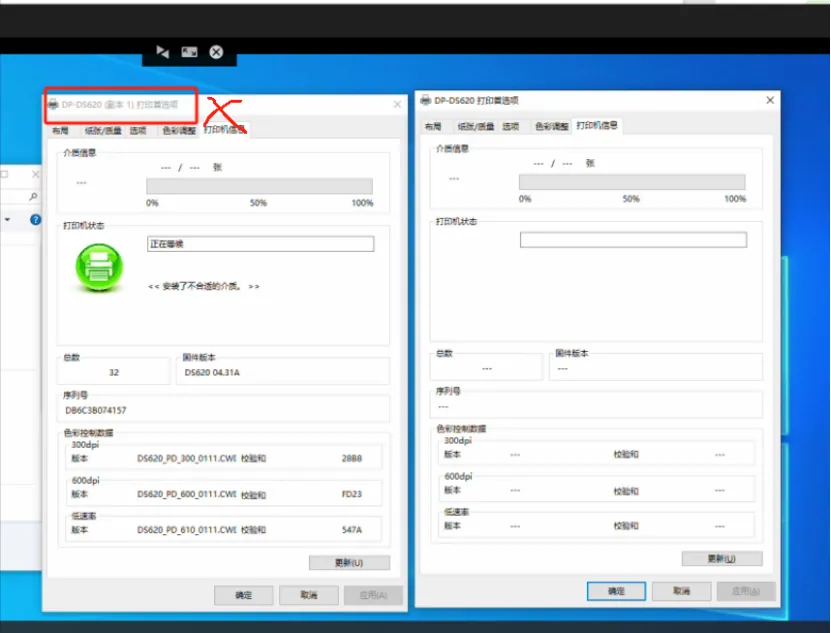Open the 纸张/质量 tab in the right DP-DS620 window
The width and height of the screenshot is (831, 633).
pyautogui.click(x=475, y=126)
